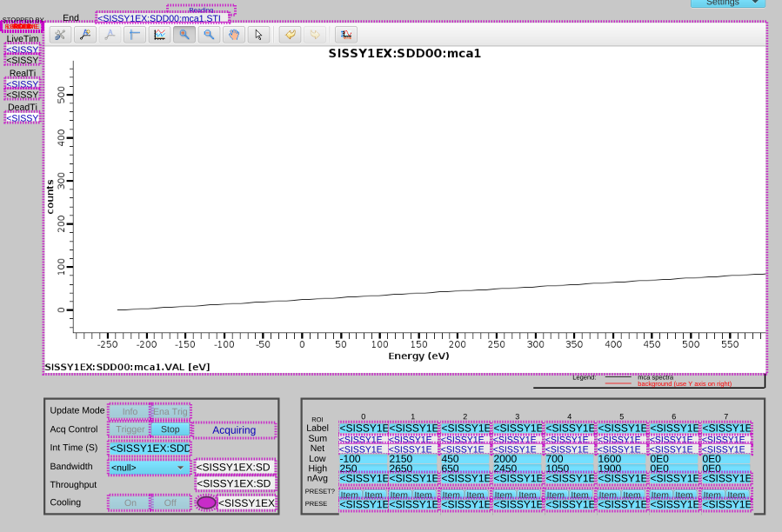
Task: Click the yellow undo arrow icon
Action: click(x=291, y=35)
